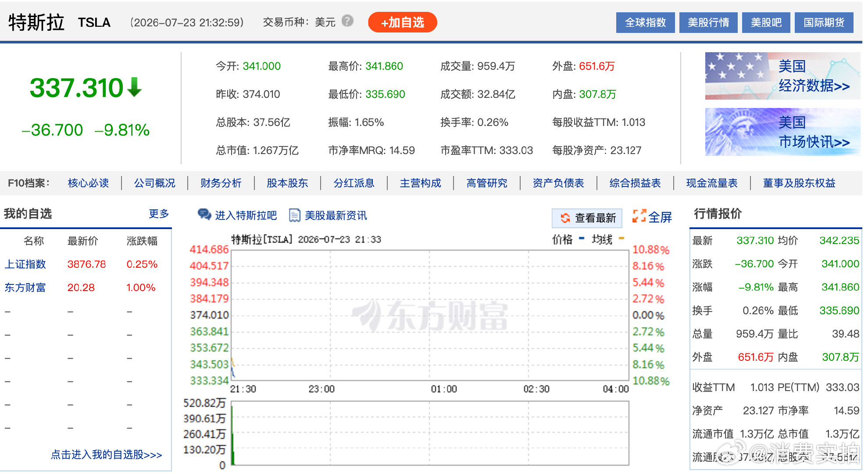
Task: Click 查看最新 button above chart
Action: [x=587, y=218]
